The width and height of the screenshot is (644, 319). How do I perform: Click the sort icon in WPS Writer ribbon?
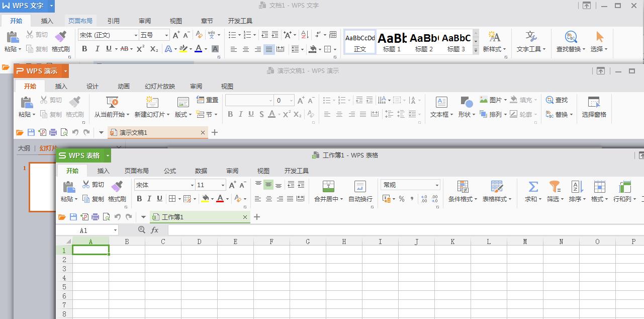pos(304,35)
